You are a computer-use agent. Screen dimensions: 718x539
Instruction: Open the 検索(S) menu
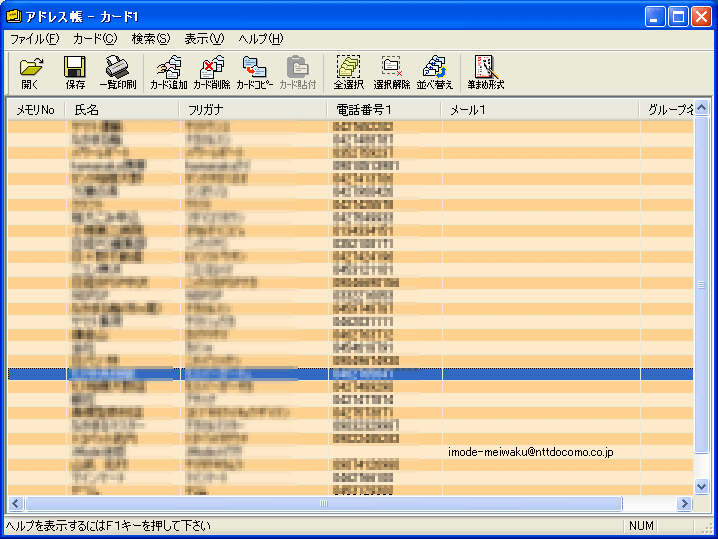pyautogui.click(x=151, y=38)
